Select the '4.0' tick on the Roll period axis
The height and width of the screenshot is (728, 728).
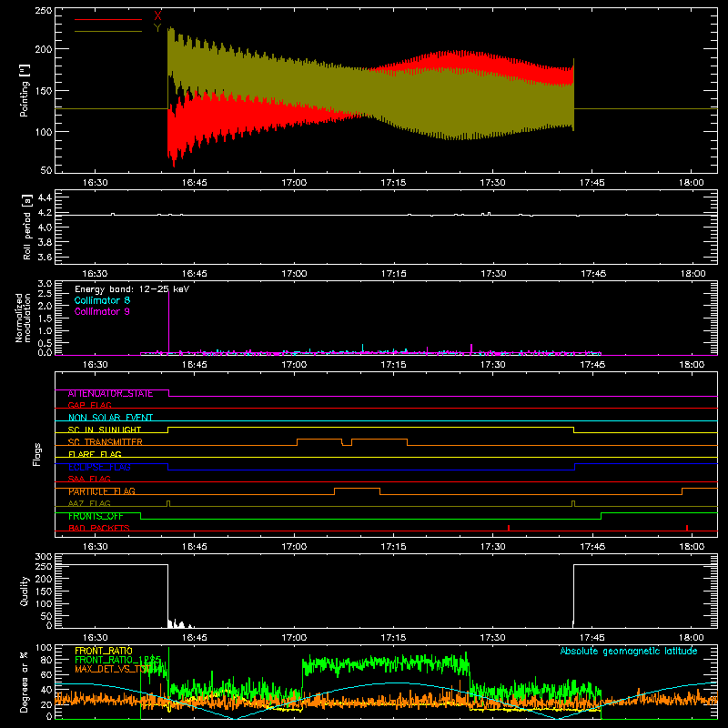click(45, 227)
